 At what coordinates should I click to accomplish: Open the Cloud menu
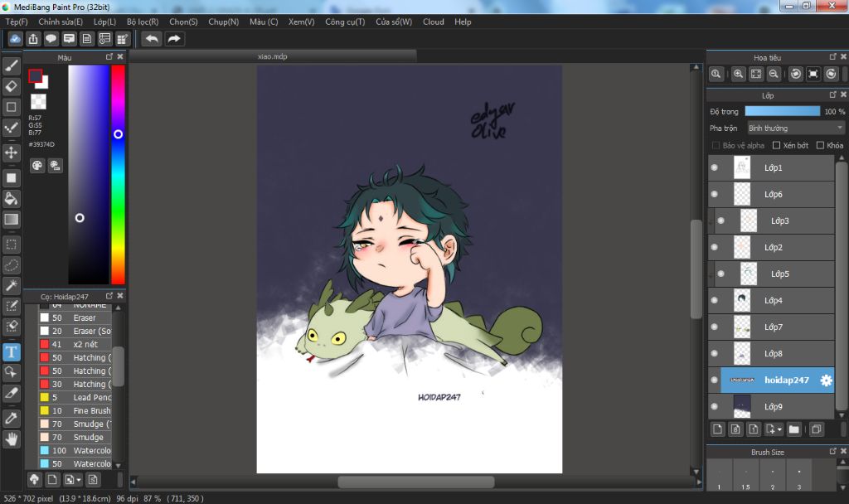tap(433, 22)
